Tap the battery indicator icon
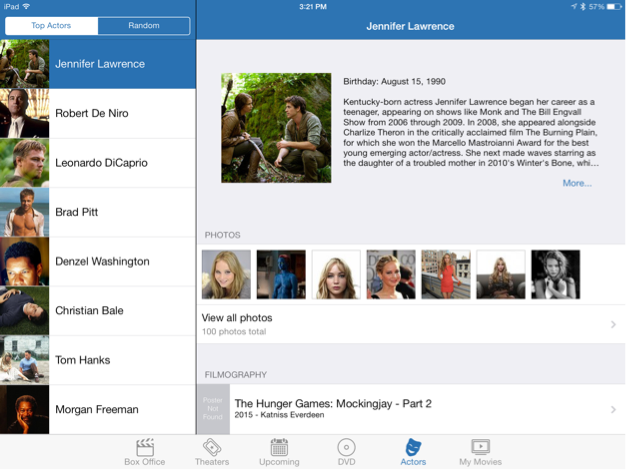 [x=612, y=7]
